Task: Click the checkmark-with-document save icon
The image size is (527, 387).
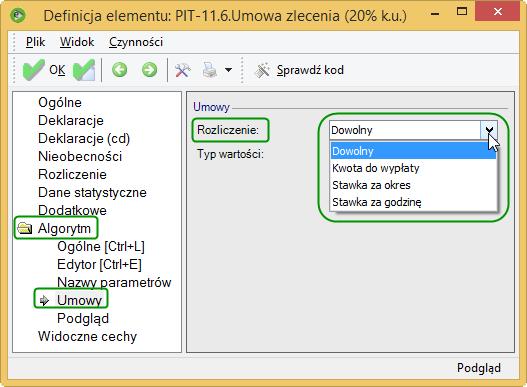Action: 84,70
